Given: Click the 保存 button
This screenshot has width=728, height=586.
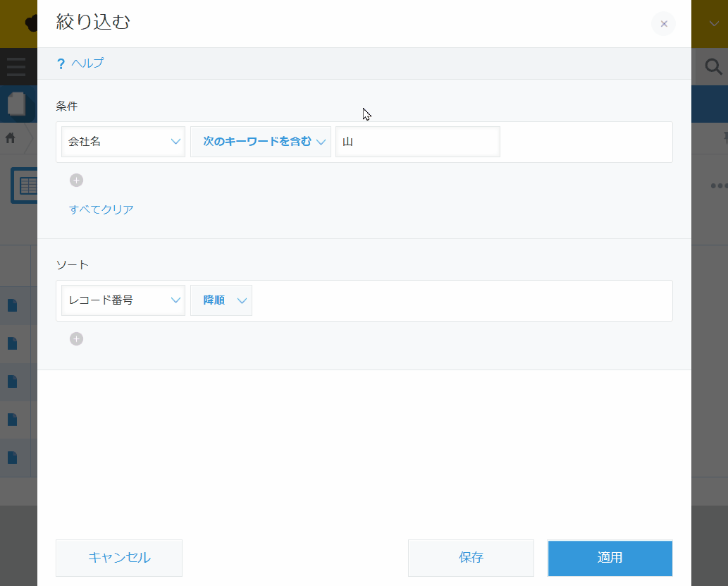Looking at the screenshot, I should click(471, 558).
